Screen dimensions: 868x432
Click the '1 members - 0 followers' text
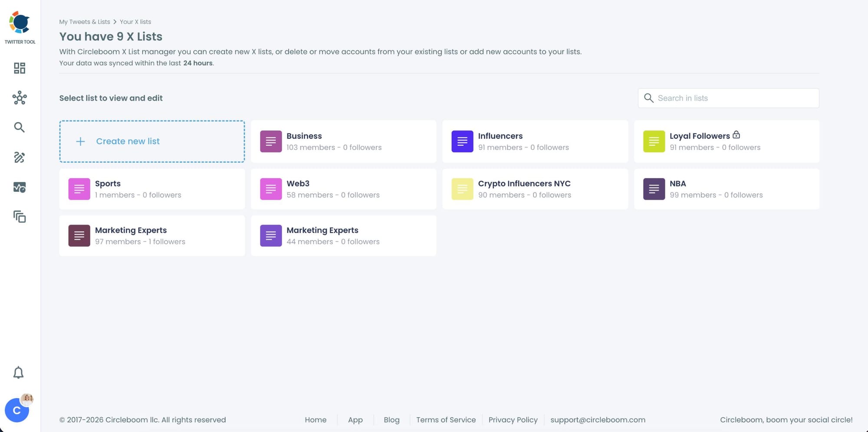[138, 195]
